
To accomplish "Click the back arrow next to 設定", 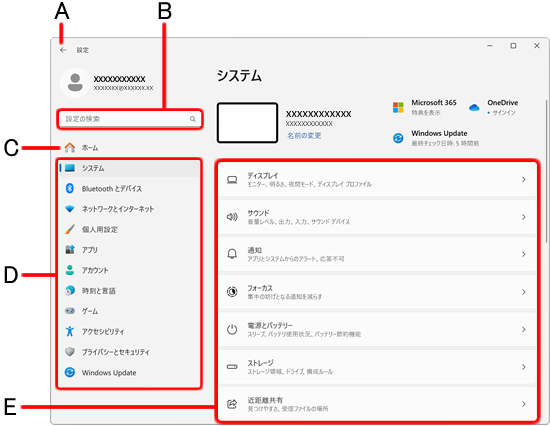I will coord(63,50).
